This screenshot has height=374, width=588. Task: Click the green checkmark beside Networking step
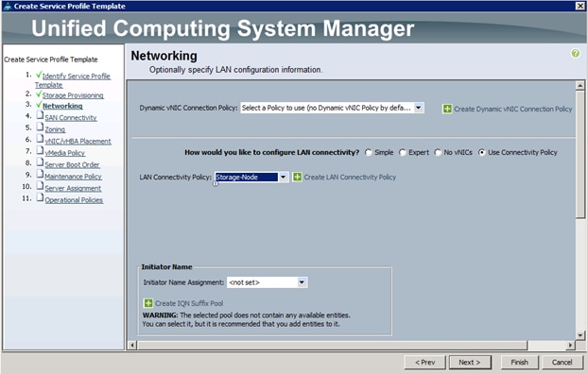39,105
